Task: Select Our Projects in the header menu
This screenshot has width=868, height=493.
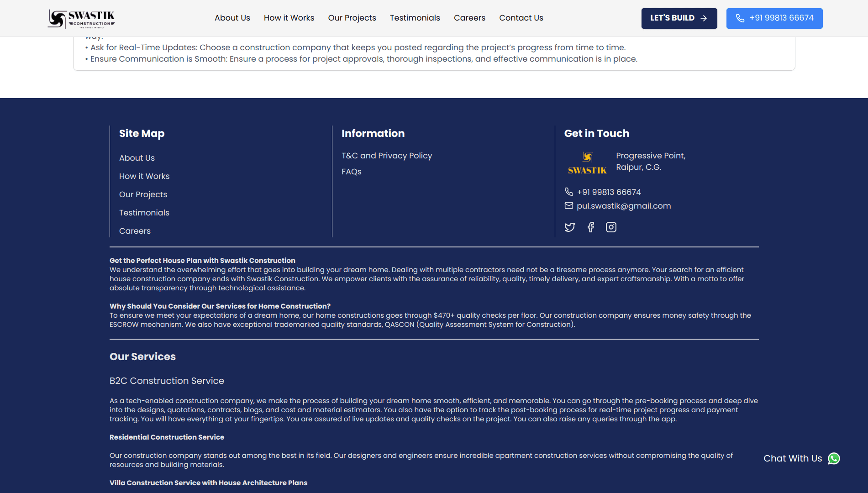Action: (352, 18)
